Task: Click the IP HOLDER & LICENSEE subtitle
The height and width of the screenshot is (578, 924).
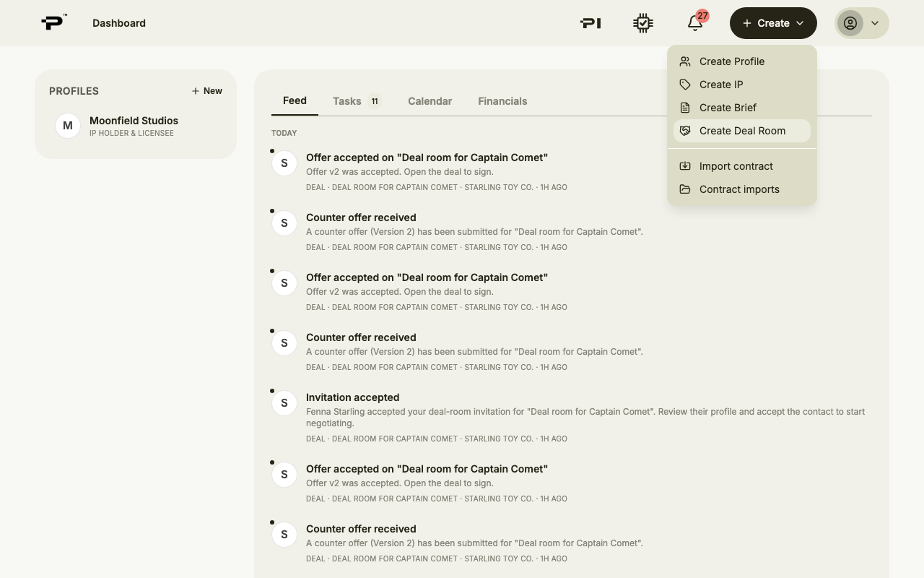Action: 131,134
